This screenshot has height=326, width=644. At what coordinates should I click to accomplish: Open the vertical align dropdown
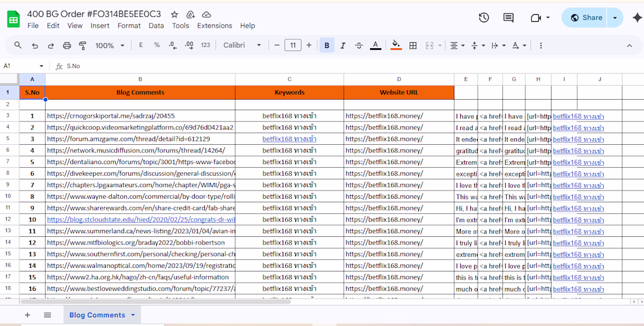pyautogui.click(x=478, y=46)
